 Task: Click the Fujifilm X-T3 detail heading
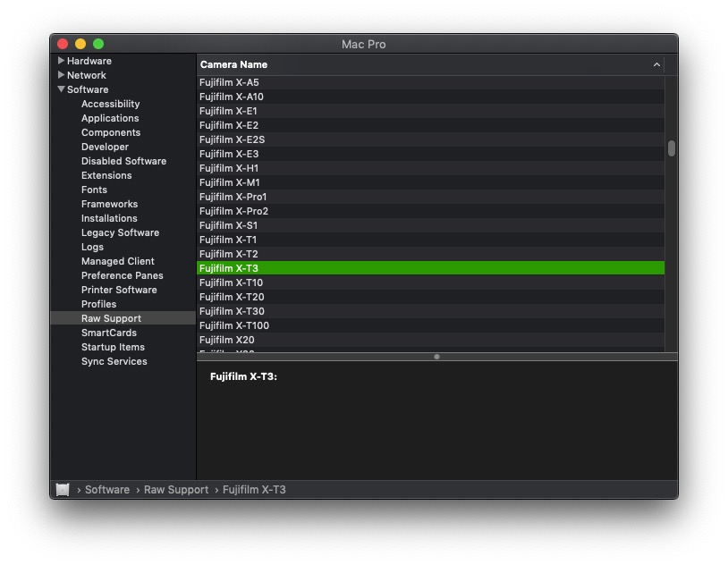pos(243,376)
